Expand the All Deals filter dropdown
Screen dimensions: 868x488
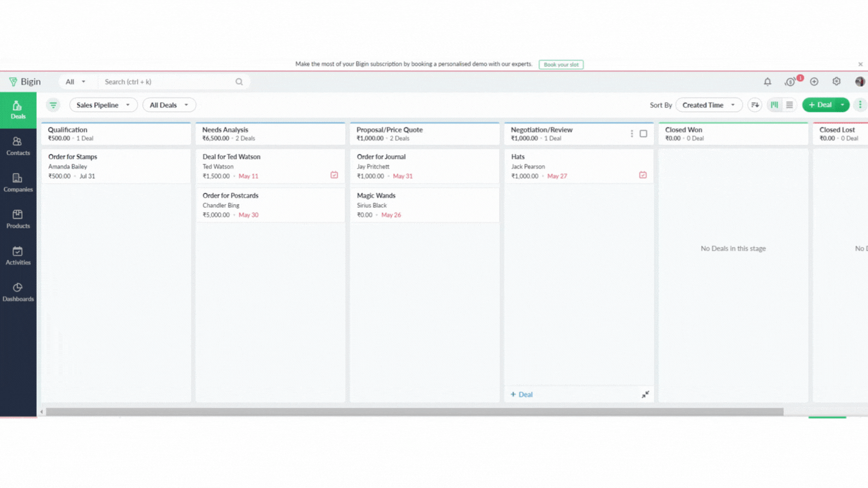[169, 105]
